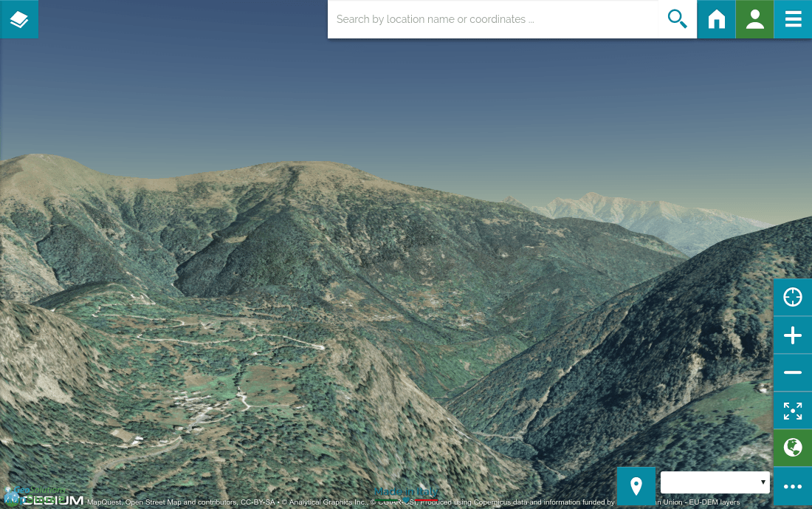
Task: Click the village in the valley
Action: pos(196,408)
